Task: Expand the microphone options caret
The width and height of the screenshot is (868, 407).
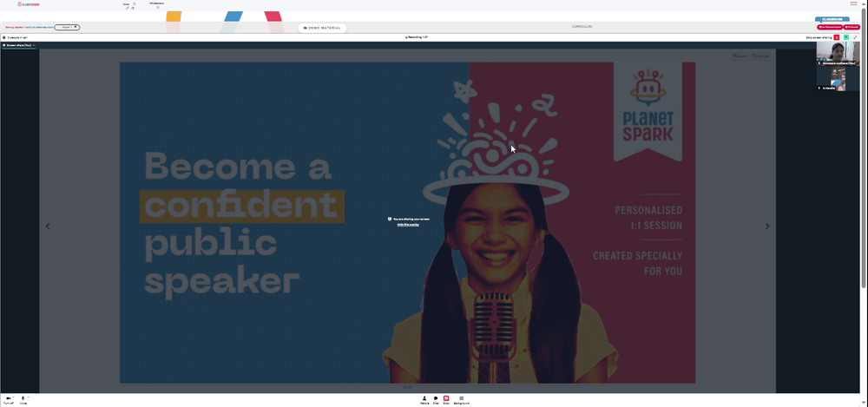Action: point(29,397)
